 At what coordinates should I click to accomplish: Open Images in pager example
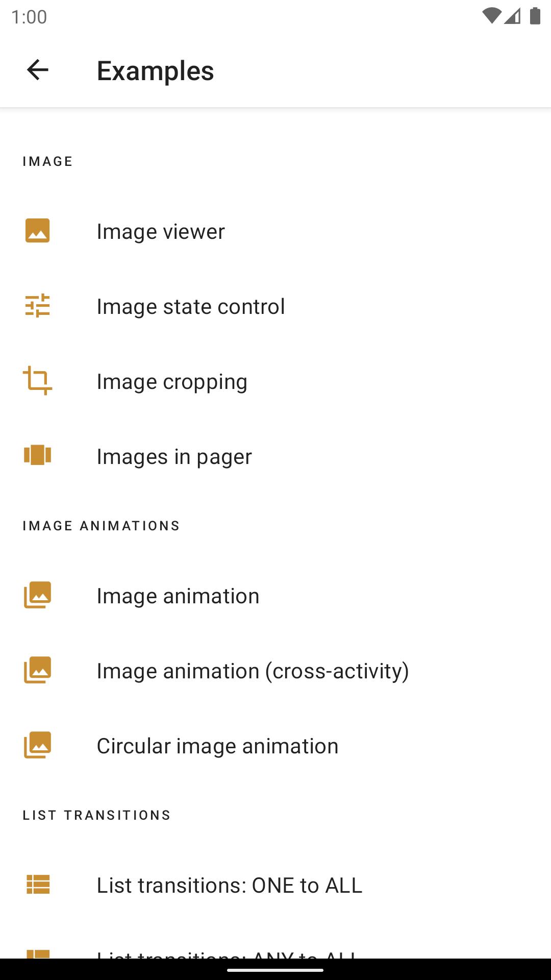(174, 457)
